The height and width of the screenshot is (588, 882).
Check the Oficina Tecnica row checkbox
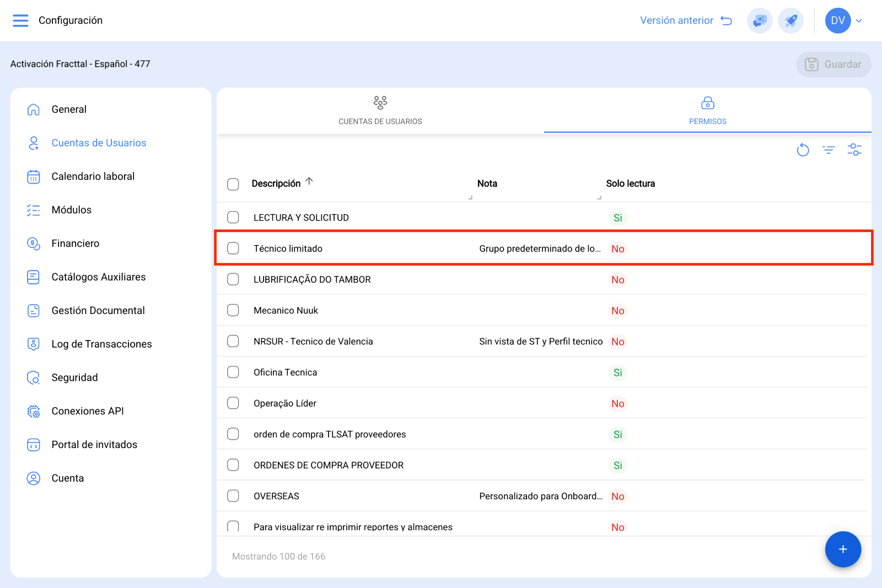pos(233,372)
